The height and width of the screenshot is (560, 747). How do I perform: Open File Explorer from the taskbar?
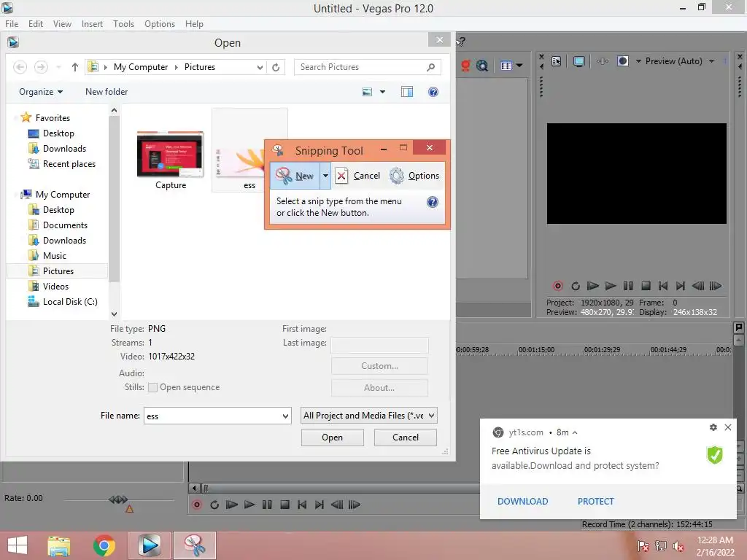pyautogui.click(x=58, y=545)
